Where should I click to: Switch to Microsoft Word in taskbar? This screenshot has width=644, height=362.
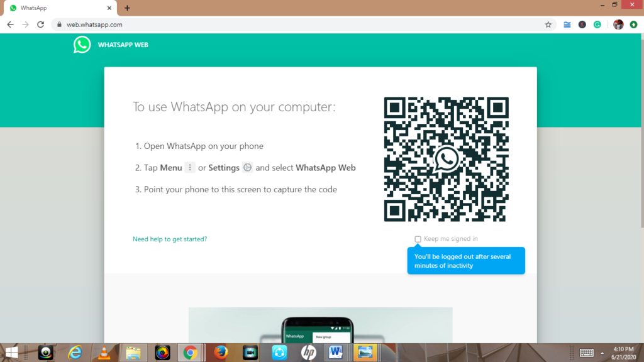pyautogui.click(x=336, y=353)
